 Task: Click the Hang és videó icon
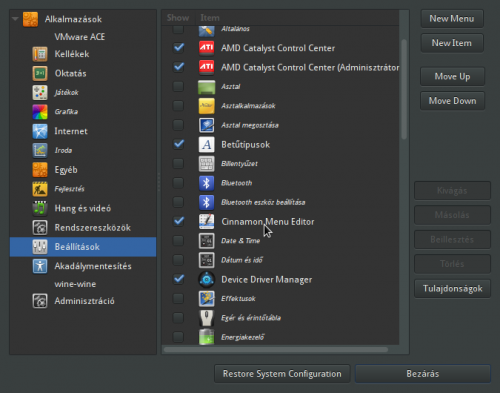tap(40, 208)
